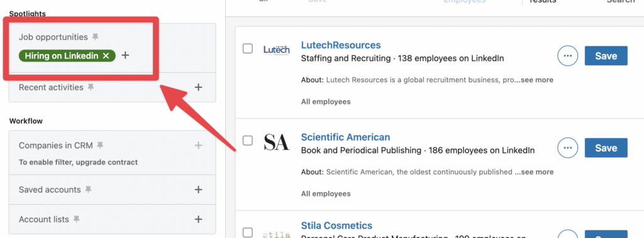Click the Job opportunities filter label
This screenshot has height=238, width=644.
click(53, 37)
